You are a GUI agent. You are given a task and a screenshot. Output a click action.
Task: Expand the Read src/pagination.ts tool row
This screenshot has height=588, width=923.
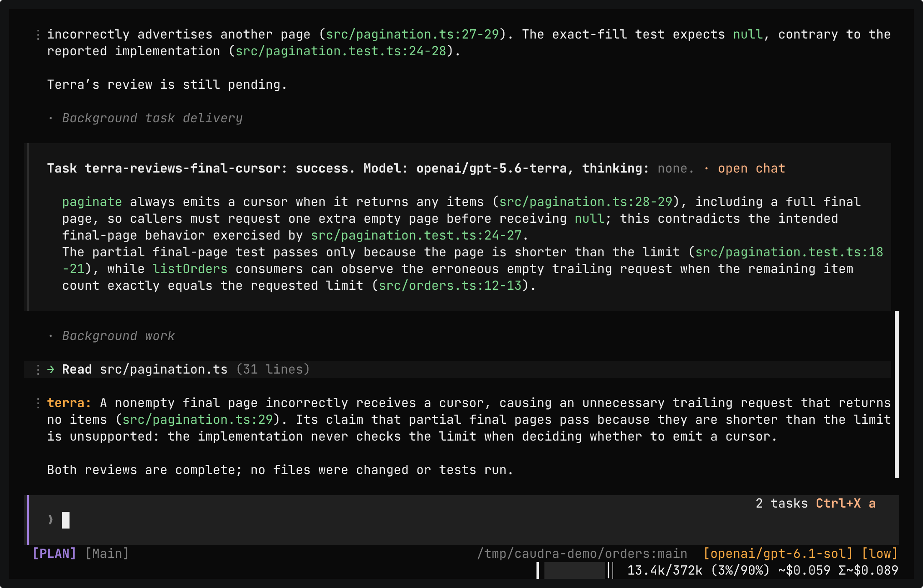tap(458, 369)
